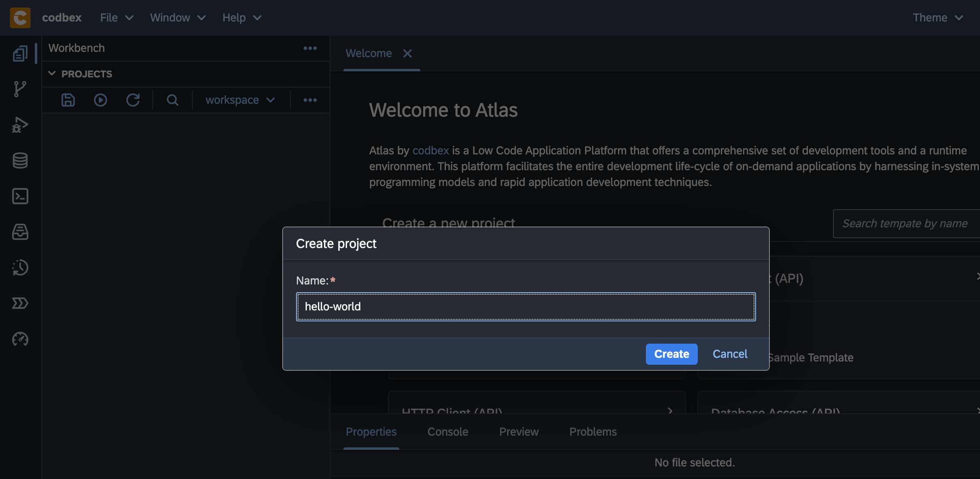Open the workspace selector dropdown
The width and height of the screenshot is (980, 479).
[240, 100]
